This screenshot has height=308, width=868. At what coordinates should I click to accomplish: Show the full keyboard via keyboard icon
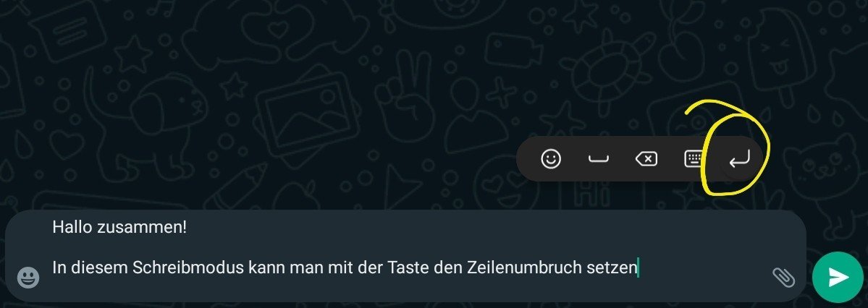[694, 159]
